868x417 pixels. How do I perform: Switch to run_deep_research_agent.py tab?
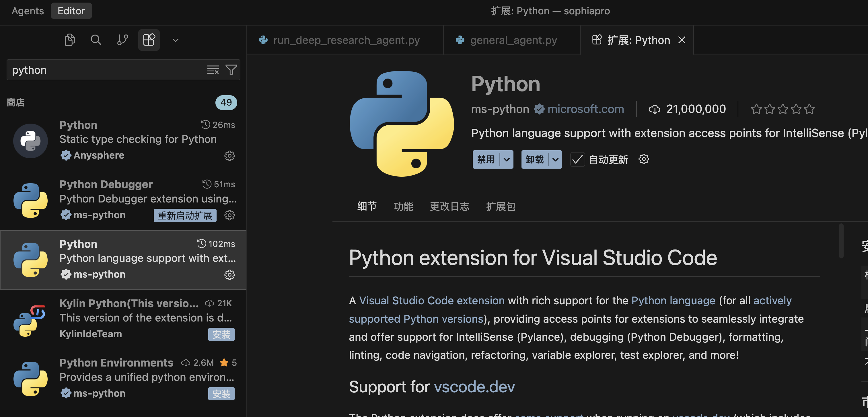pos(345,40)
